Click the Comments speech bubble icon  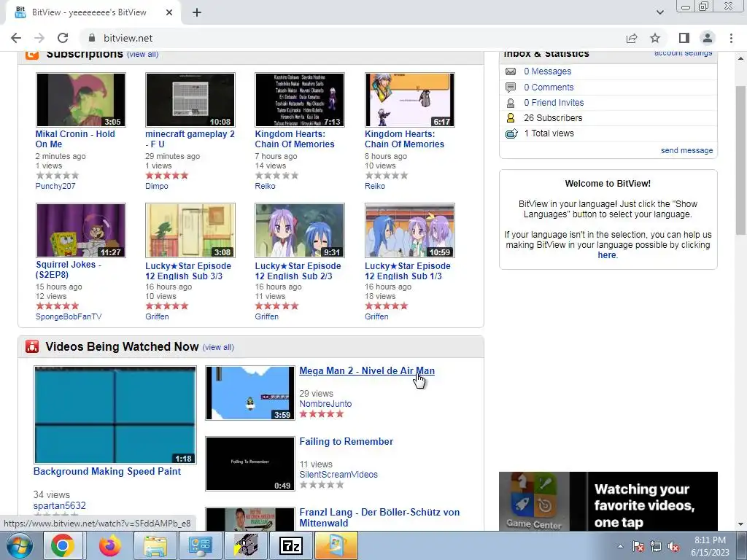[511, 87]
